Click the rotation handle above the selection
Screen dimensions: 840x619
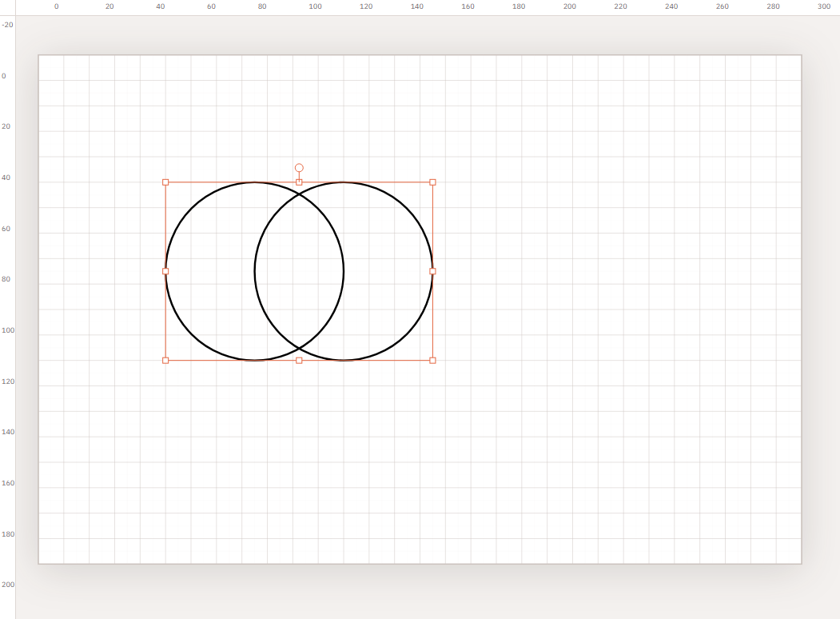click(x=299, y=168)
